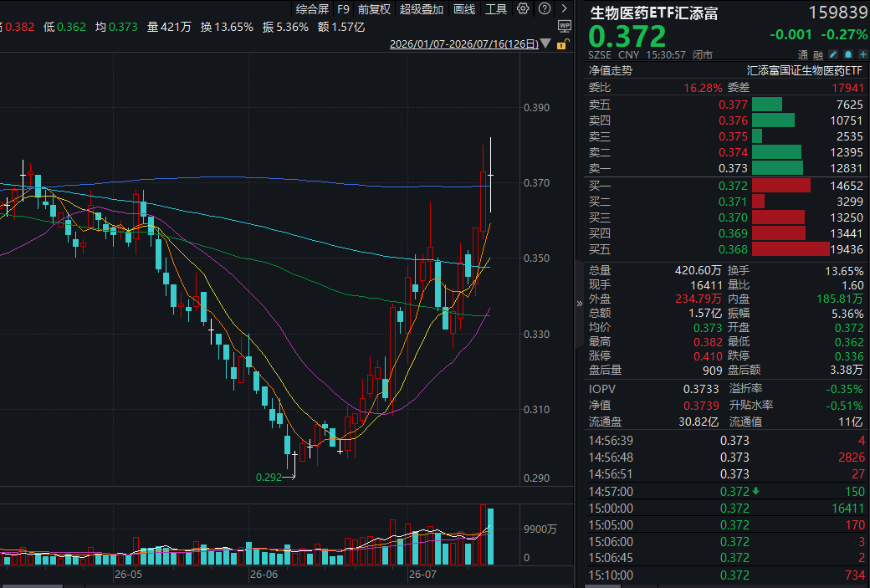870x588 pixels.
Task: Click the 通 connect badge
Action: [x=803, y=55]
